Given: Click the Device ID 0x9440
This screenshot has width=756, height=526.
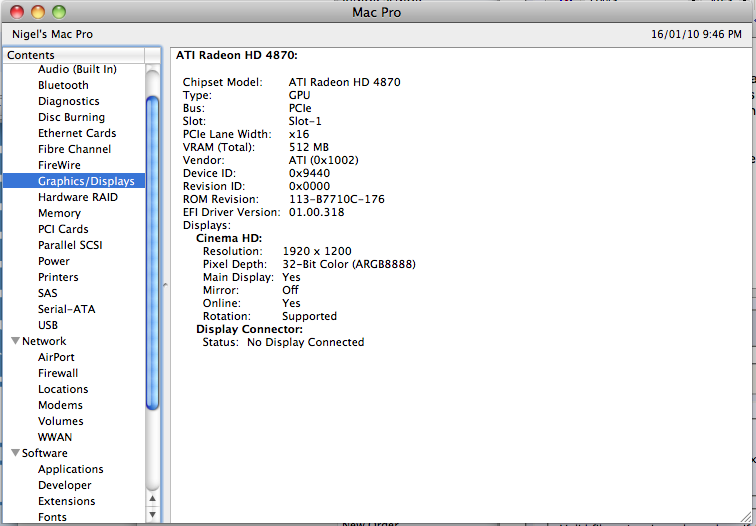Looking at the screenshot, I should 310,173.
